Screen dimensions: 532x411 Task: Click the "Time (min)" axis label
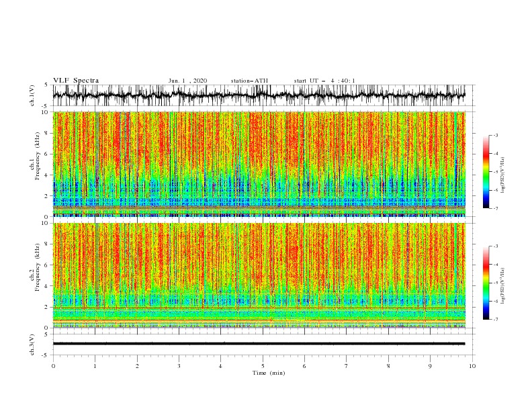269,373
